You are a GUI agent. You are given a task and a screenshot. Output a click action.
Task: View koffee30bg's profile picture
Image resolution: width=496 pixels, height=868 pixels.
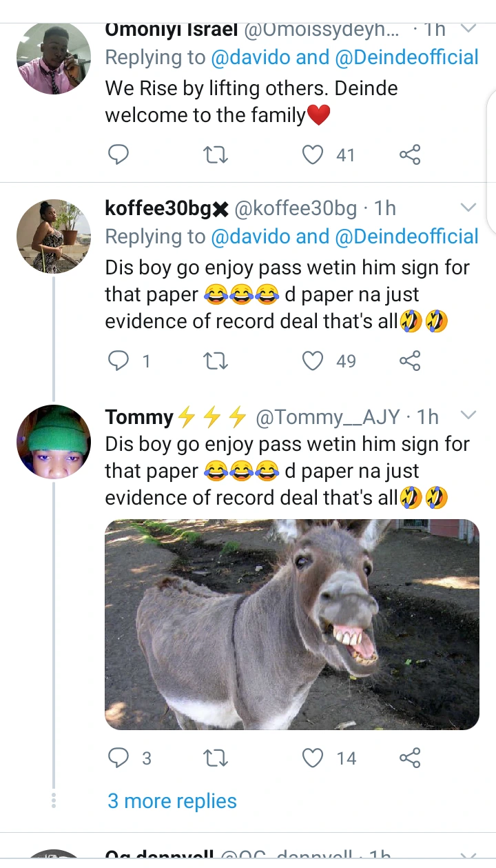[x=54, y=236]
